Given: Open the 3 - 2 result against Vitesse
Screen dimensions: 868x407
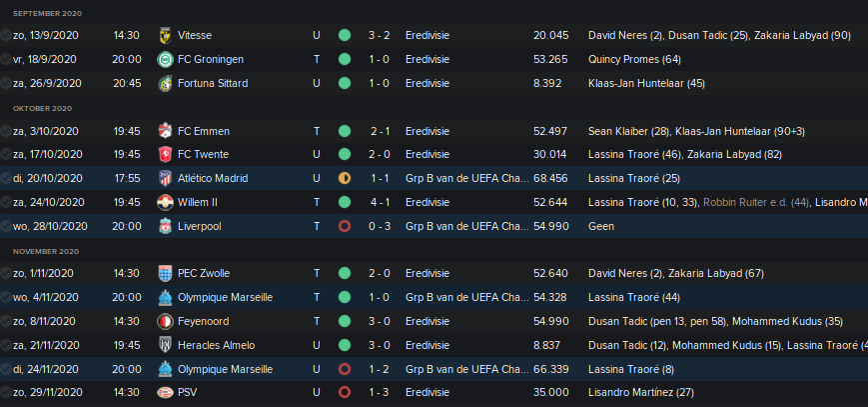Looking at the screenshot, I should tap(380, 35).
